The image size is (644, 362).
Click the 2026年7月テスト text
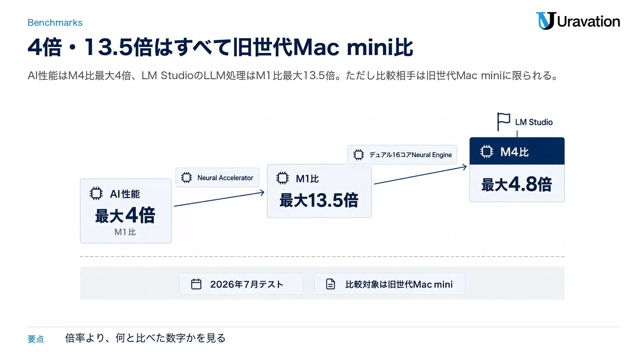point(247,284)
